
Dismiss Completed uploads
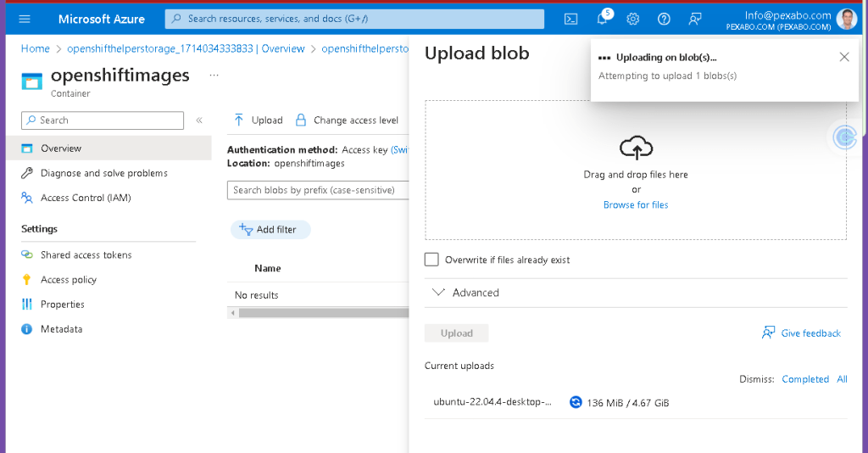tap(805, 379)
